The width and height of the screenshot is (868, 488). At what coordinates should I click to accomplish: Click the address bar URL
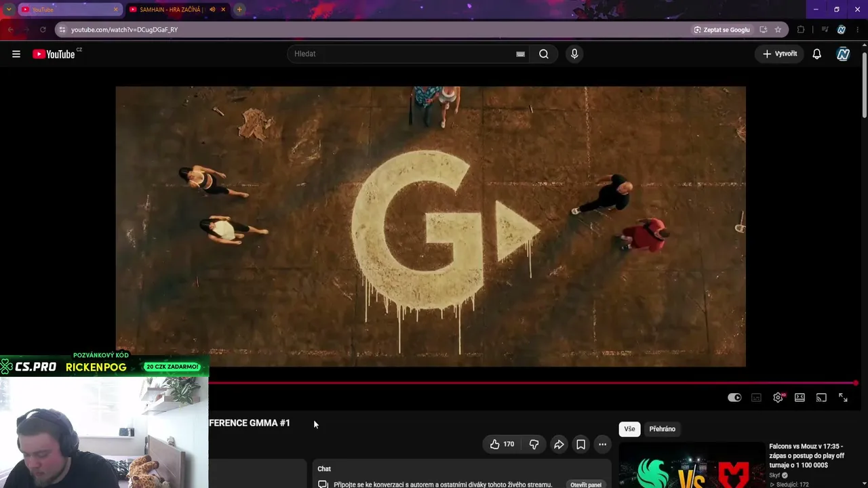(x=124, y=30)
